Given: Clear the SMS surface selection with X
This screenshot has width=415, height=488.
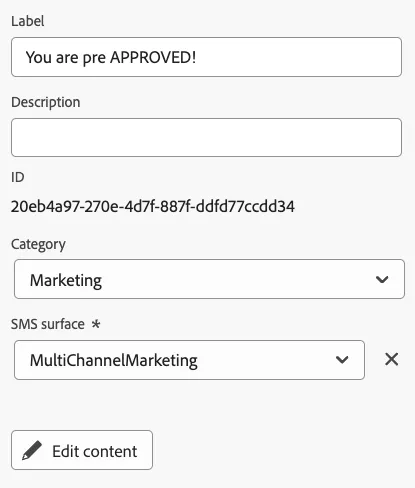Looking at the screenshot, I should coord(391,359).
